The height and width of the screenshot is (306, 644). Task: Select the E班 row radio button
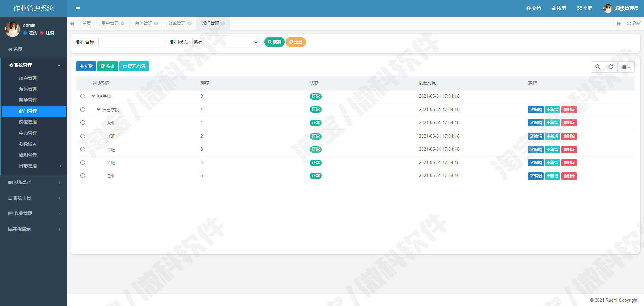click(x=83, y=176)
